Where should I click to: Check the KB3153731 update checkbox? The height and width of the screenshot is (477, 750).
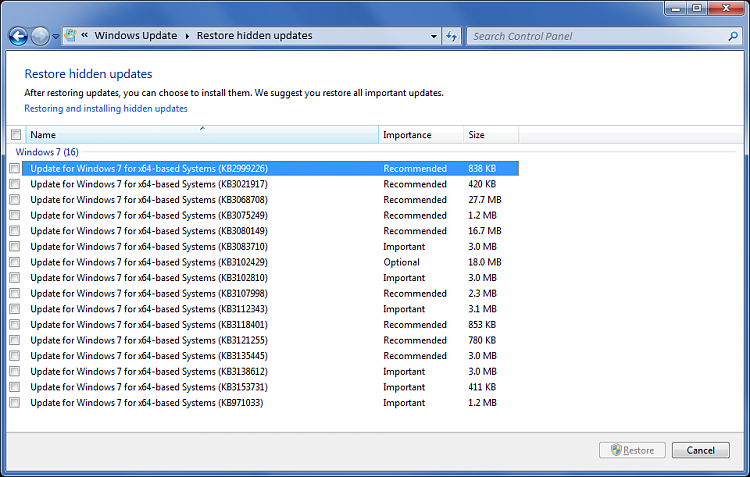15,387
